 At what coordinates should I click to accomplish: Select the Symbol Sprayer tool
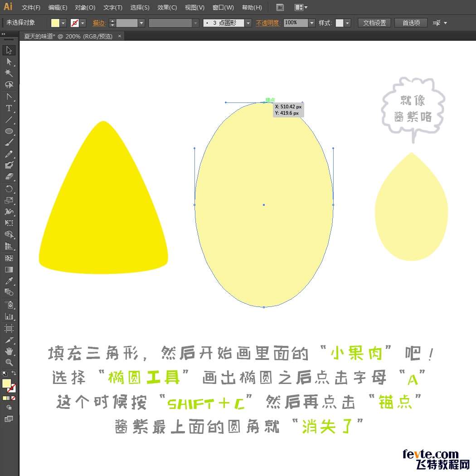point(9,305)
